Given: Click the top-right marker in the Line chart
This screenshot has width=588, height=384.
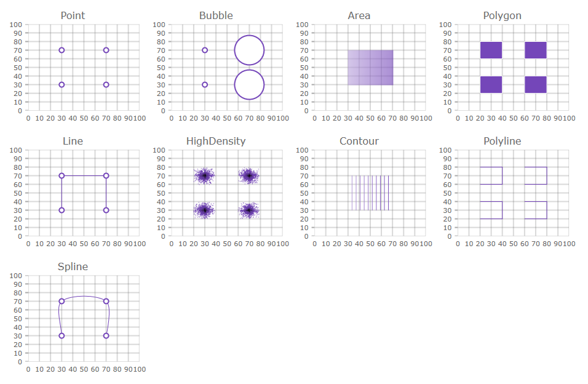Looking at the screenshot, I should click(x=106, y=176).
